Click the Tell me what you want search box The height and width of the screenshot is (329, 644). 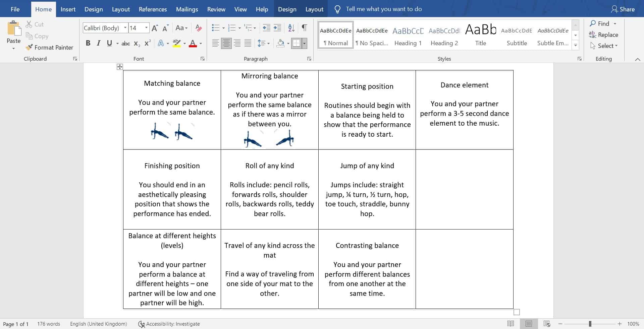[x=383, y=9]
